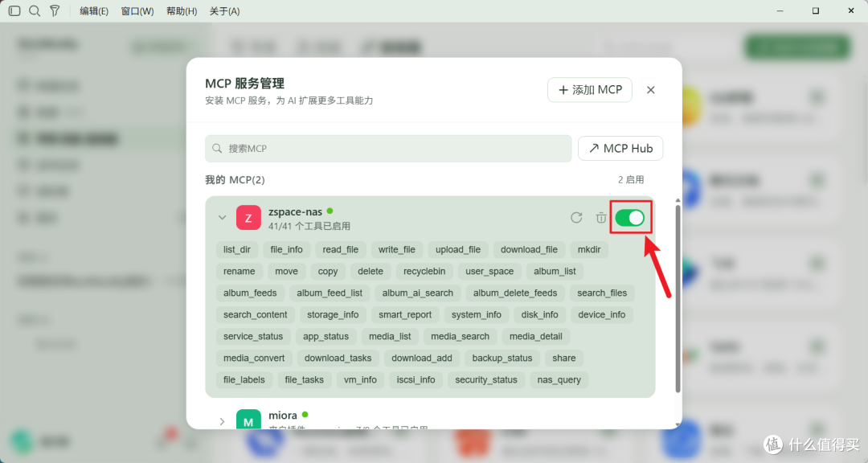Select the album_ai_search tool tag
Screen dimensions: 868x463
pyautogui.click(x=417, y=293)
